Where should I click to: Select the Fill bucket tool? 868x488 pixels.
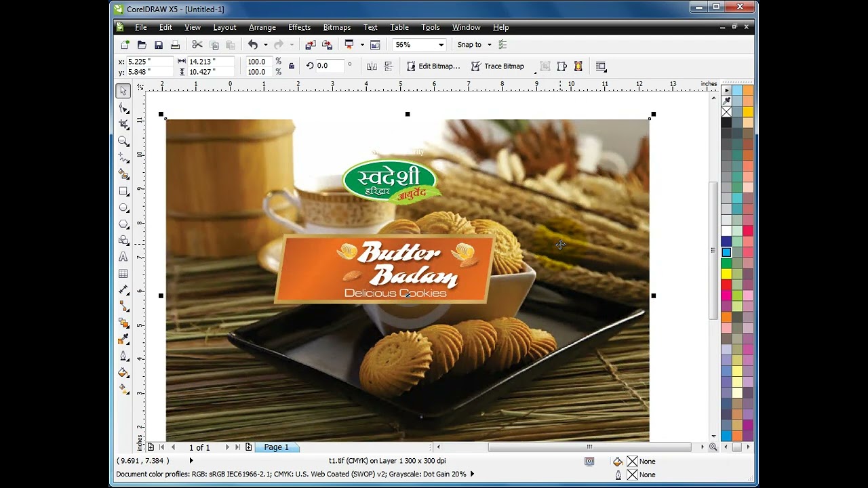(123, 373)
